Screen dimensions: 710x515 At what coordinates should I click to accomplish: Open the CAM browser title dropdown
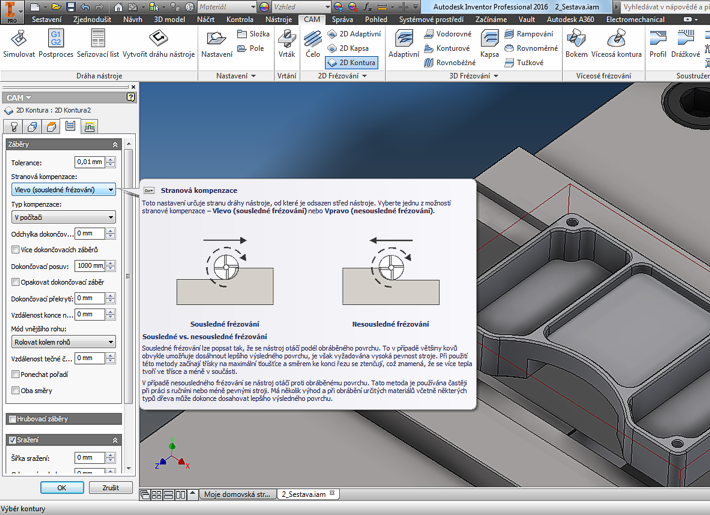[19, 98]
